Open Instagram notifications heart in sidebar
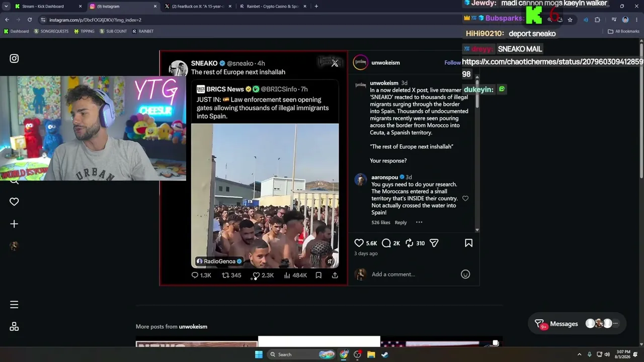 coord(14,202)
